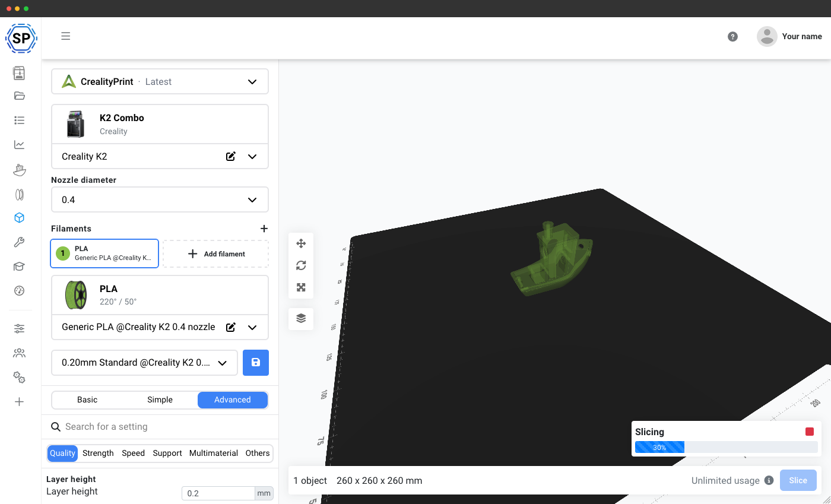The width and height of the screenshot is (831, 504).
Task: Open the Multimaterial settings tab
Action: [x=214, y=453]
